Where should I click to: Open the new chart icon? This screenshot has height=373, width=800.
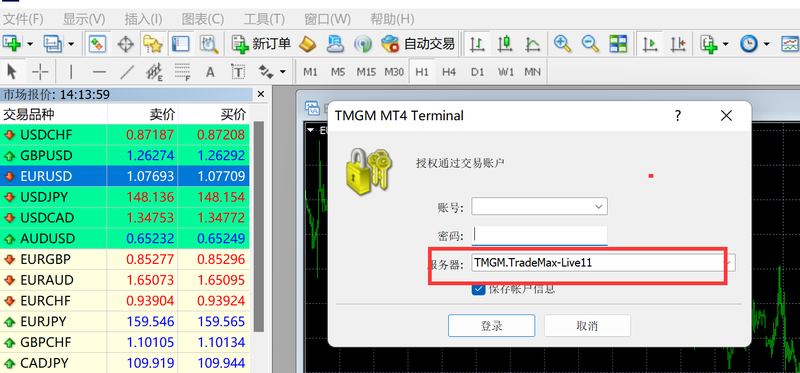[x=12, y=44]
